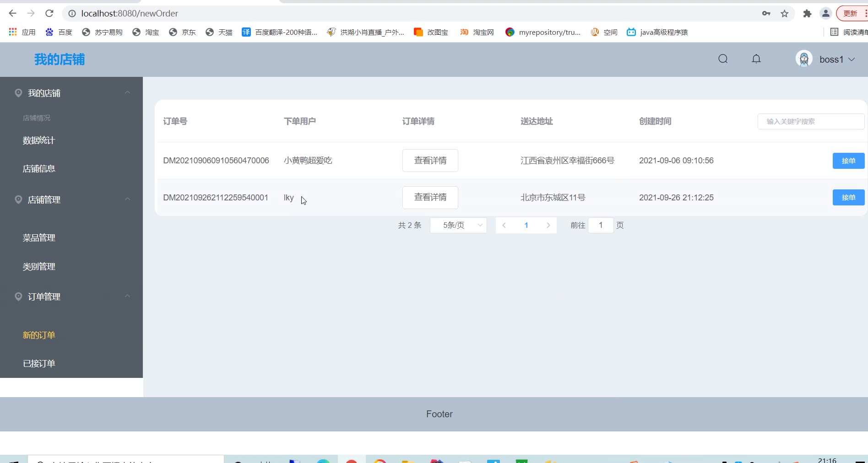Go to 数据统计 in the sidebar
The width and height of the screenshot is (868, 463).
(x=39, y=140)
